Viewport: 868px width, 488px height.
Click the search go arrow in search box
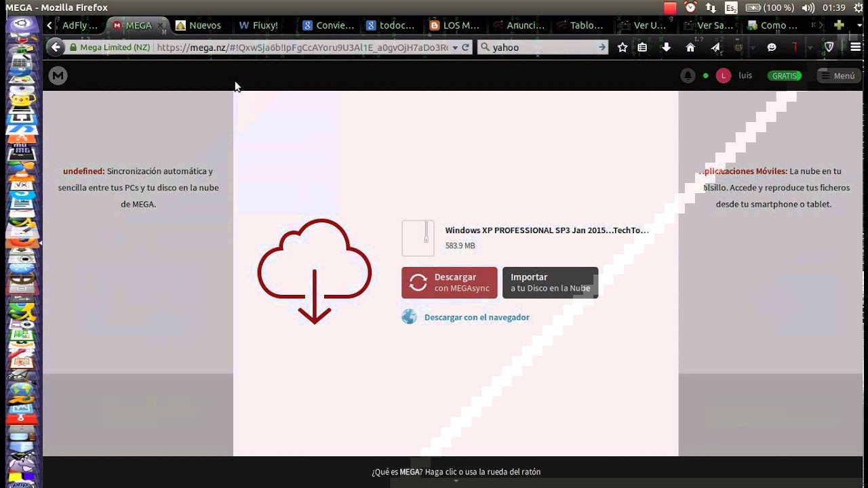tap(602, 47)
